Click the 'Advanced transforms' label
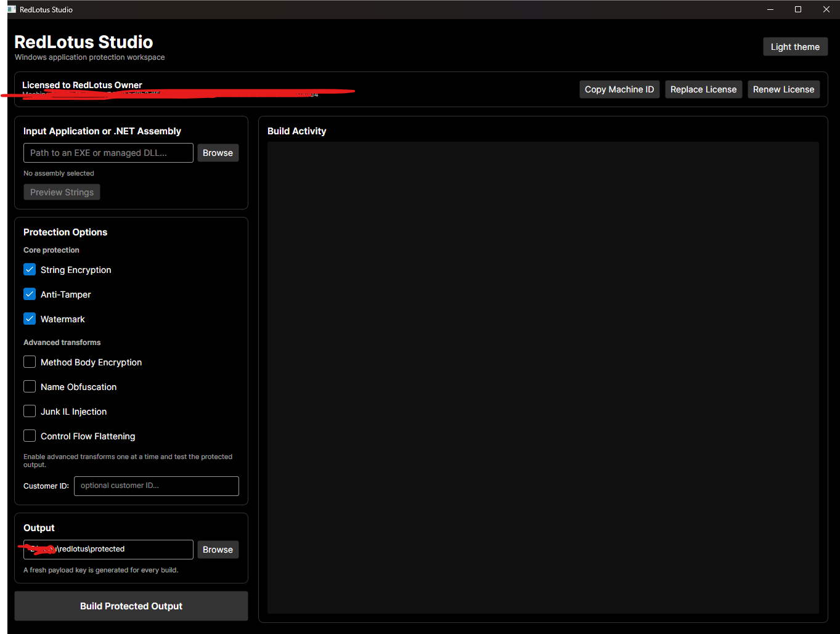The image size is (840, 634). click(x=62, y=343)
